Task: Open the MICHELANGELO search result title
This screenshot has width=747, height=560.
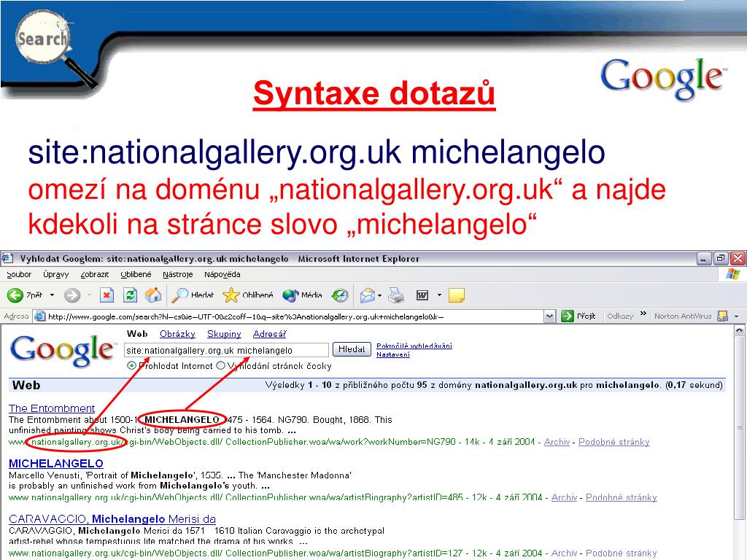Action: [56, 463]
